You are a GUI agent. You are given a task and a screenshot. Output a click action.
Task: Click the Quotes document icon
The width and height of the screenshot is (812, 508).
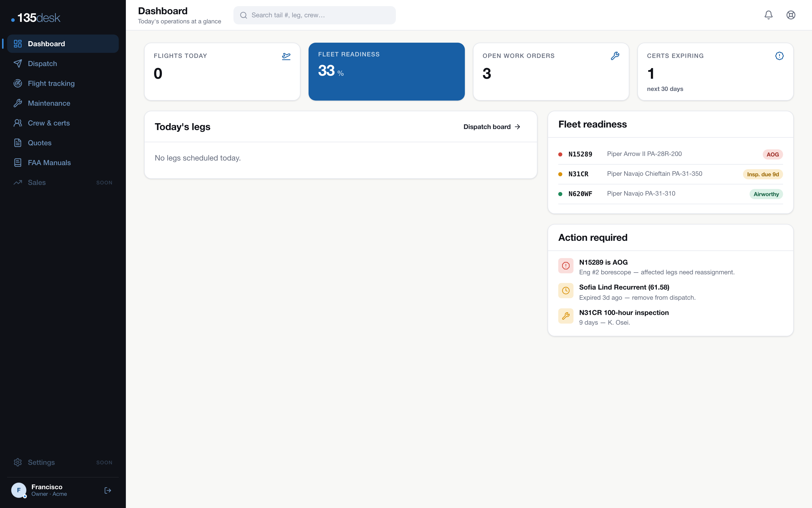[18, 143]
